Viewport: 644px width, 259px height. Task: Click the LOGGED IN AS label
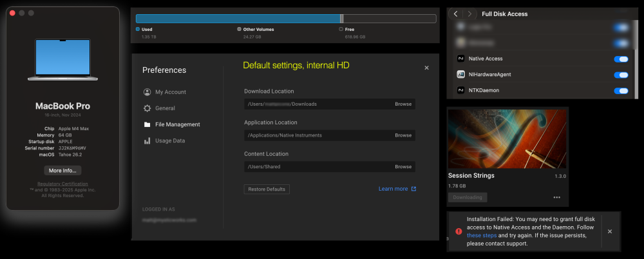[x=158, y=209]
